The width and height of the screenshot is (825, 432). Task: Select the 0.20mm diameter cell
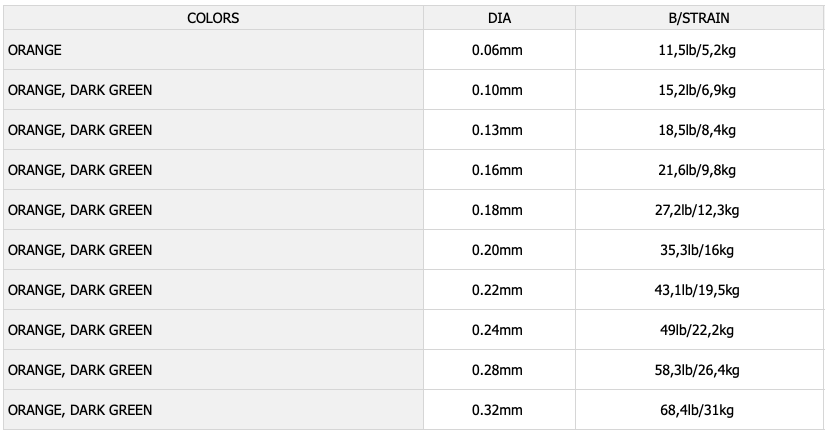coord(499,250)
